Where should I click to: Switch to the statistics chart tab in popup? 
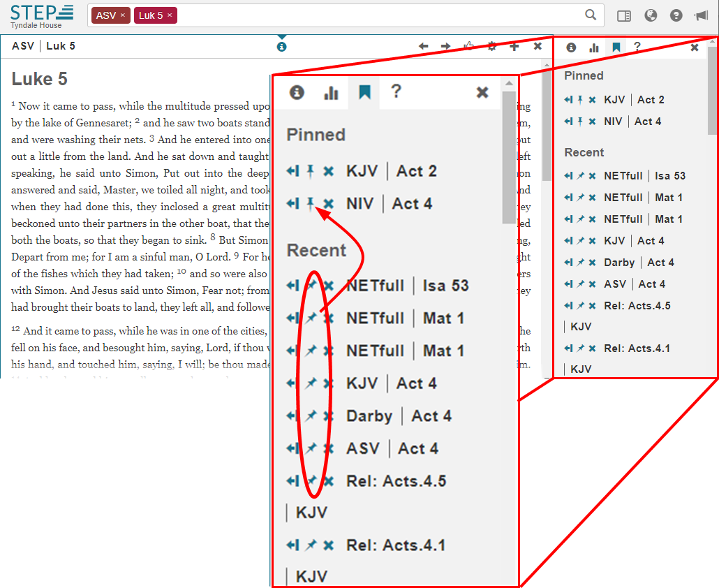click(x=330, y=93)
